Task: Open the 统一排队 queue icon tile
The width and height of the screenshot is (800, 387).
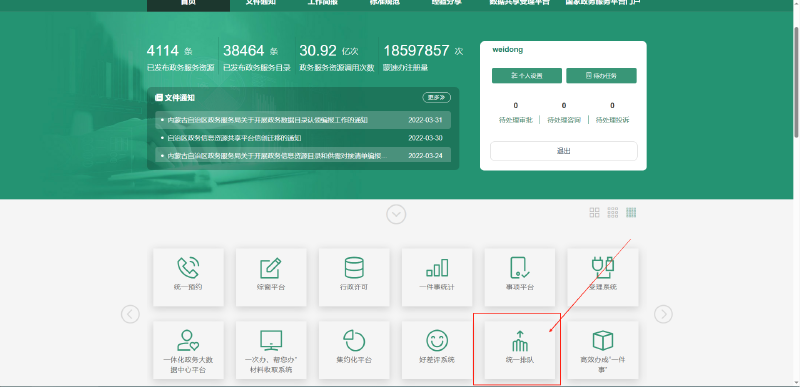Action: coord(519,350)
